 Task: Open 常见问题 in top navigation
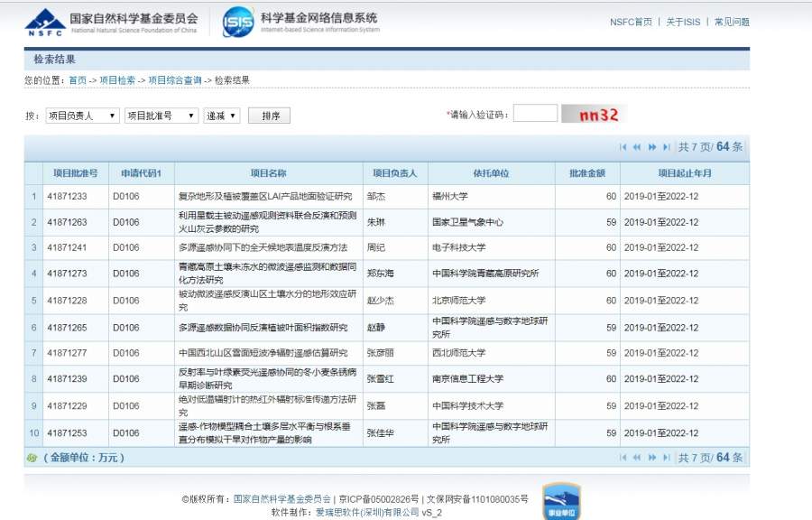(x=732, y=22)
